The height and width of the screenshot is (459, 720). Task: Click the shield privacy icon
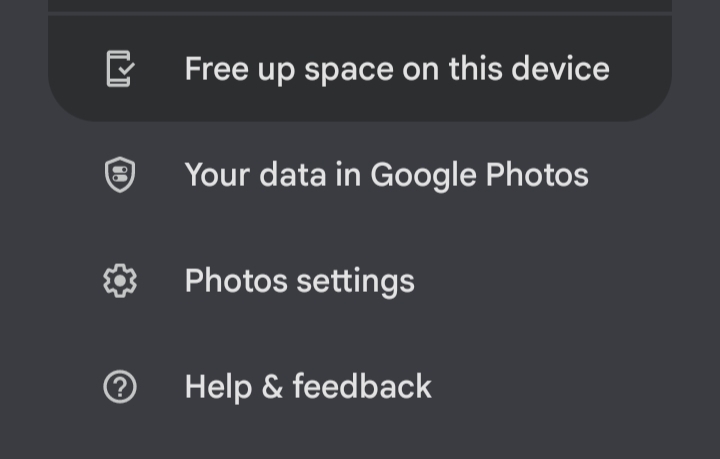pyautogui.click(x=120, y=174)
